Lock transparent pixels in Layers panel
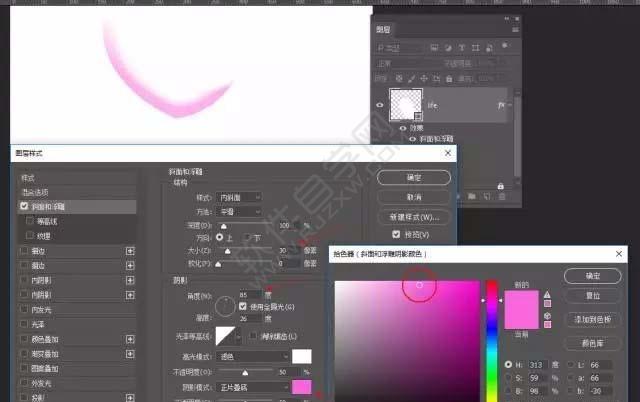 [399, 78]
